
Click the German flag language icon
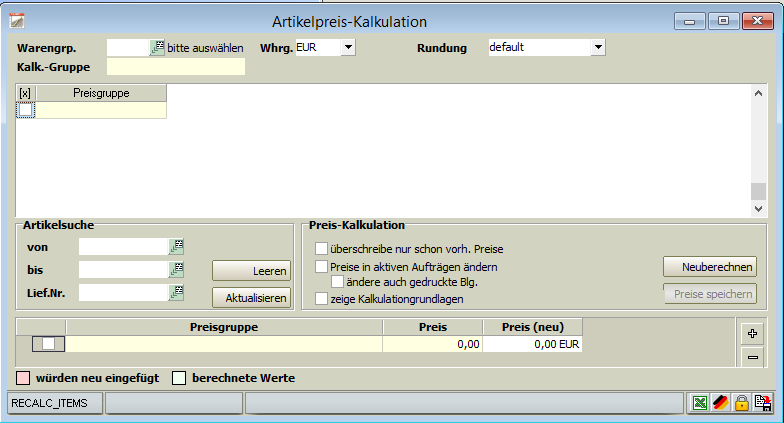(x=721, y=402)
